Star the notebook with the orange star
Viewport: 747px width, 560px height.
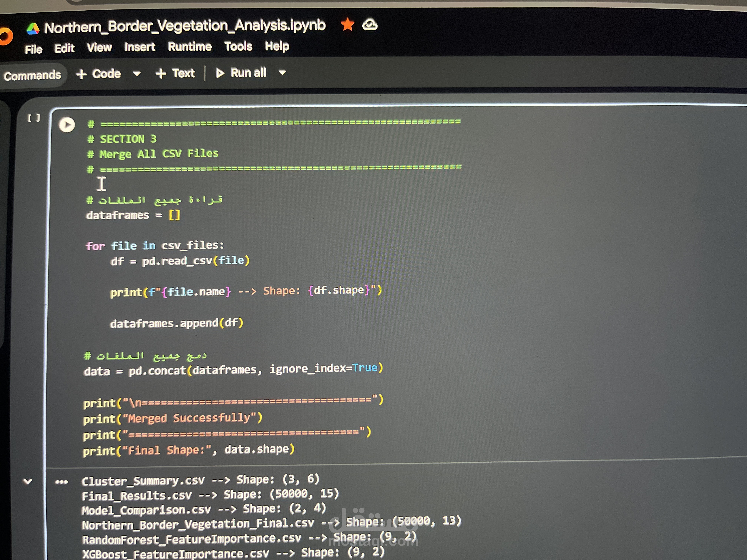click(x=348, y=25)
